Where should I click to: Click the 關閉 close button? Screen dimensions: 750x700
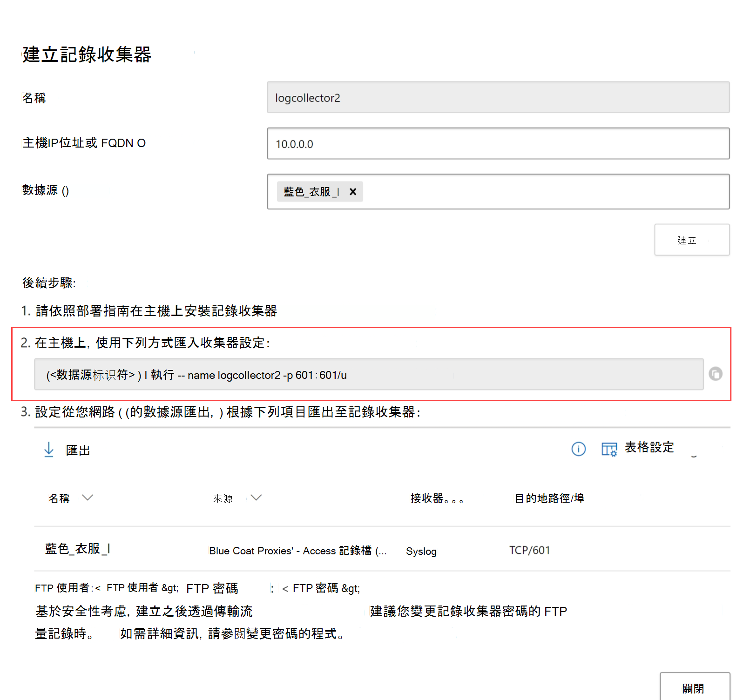(x=695, y=687)
